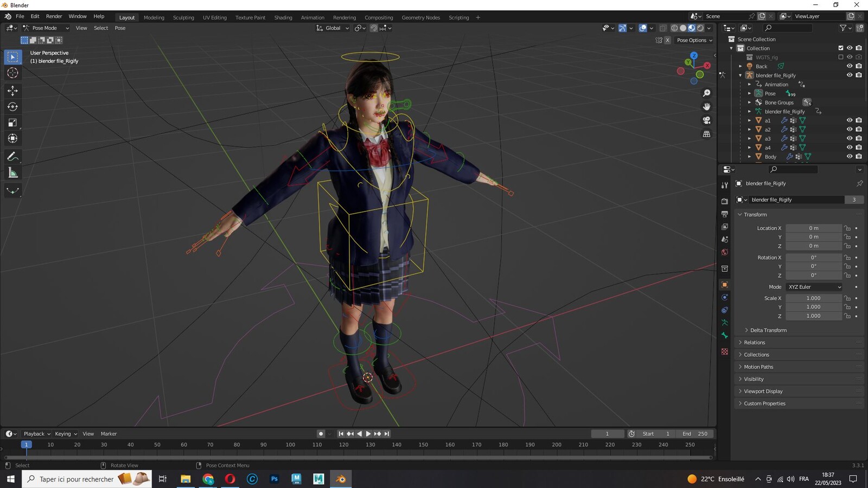Open the Armature data properties tab
Viewport: 868px width, 488px height.
724,323
